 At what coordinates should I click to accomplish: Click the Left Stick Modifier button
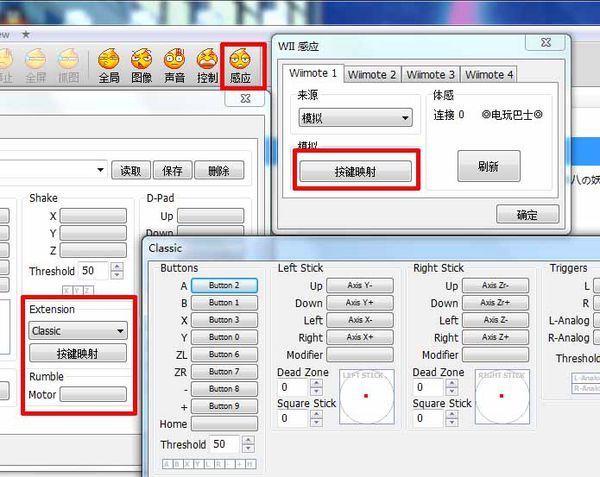click(x=360, y=355)
